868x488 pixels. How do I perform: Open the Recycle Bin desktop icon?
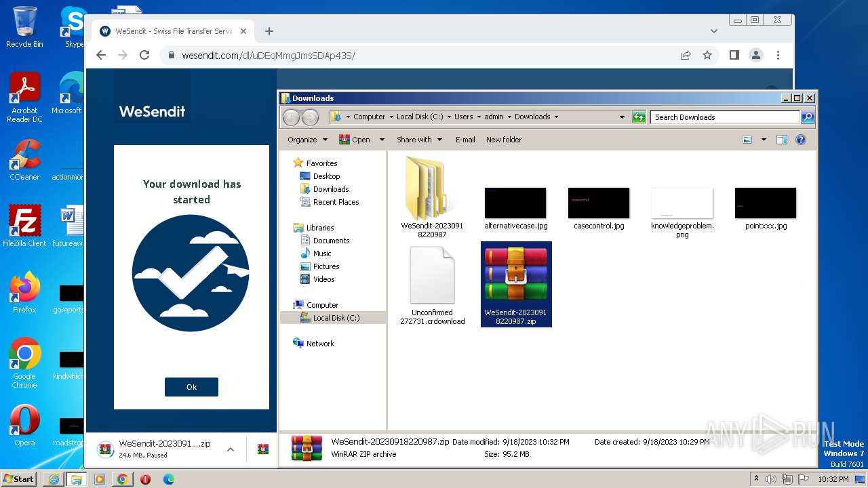pos(24,27)
